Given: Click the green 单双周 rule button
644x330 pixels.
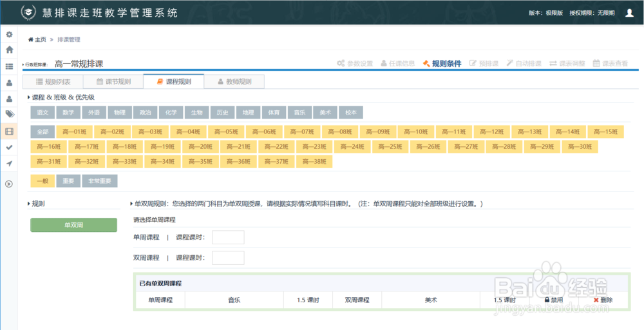Looking at the screenshot, I should point(74,225).
